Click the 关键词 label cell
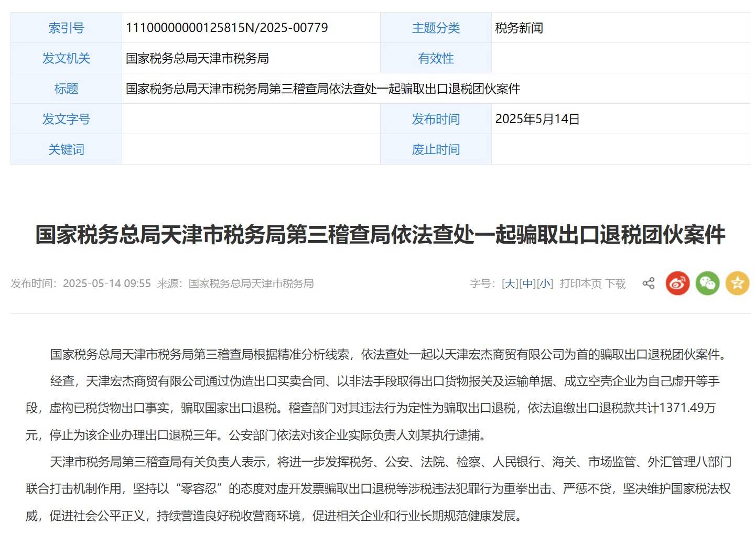 [x=66, y=149]
